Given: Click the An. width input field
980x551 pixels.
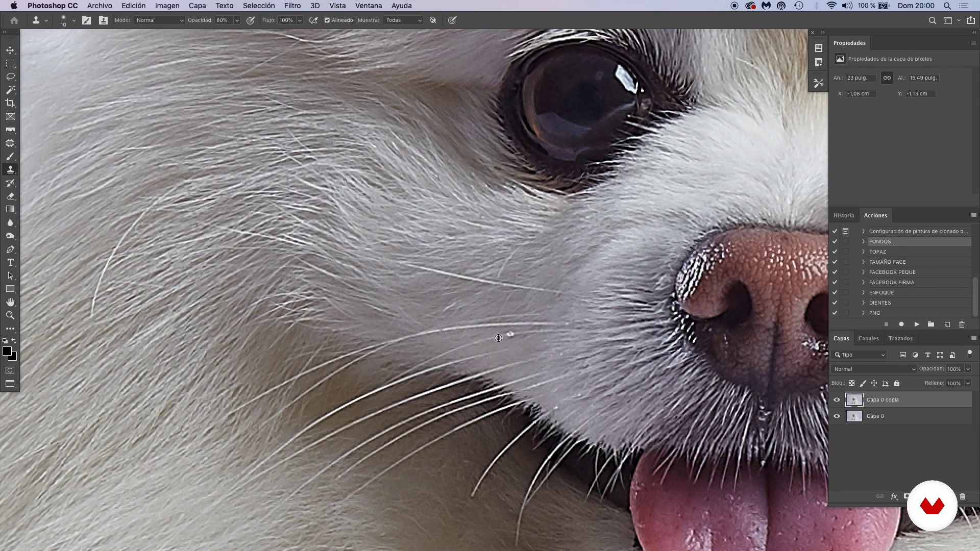Looking at the screenshot, I should pyautogui.click(x=861, y=78).
